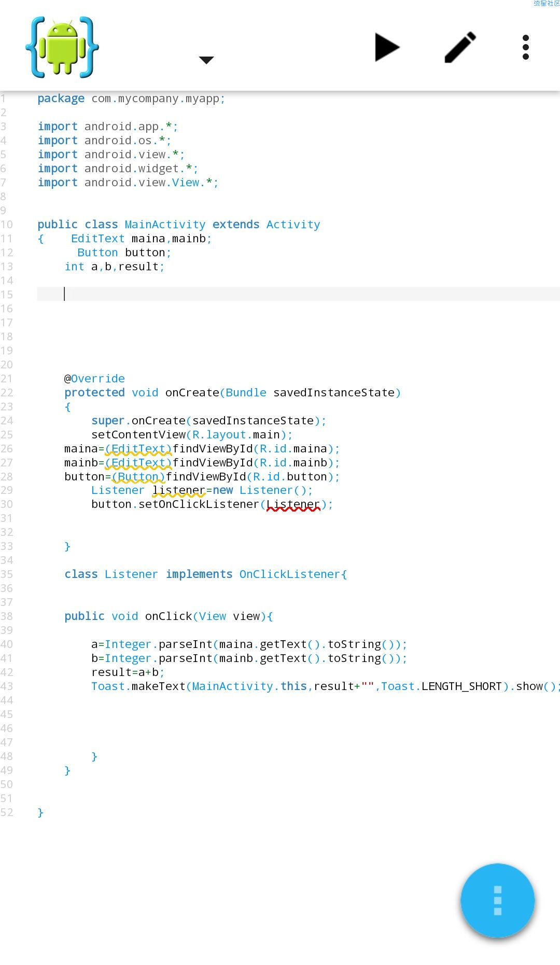Open the file dropdown arrow

pyautogui.click(x=206, y=60)
